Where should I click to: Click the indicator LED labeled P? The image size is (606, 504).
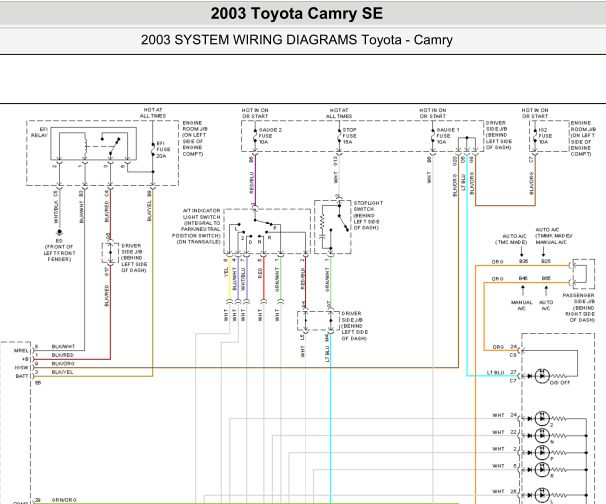tap(542, 453)
